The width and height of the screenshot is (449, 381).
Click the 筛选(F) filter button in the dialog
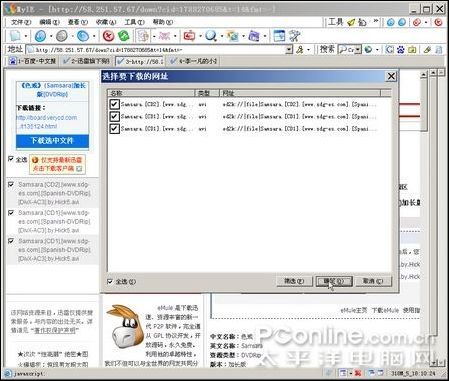click(x=294, y=281)
